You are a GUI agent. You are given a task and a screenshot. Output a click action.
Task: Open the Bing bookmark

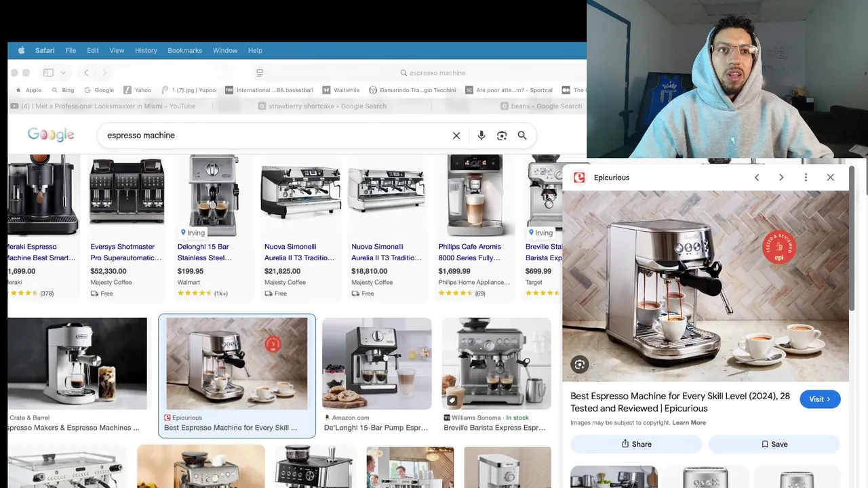coord(62,90)
